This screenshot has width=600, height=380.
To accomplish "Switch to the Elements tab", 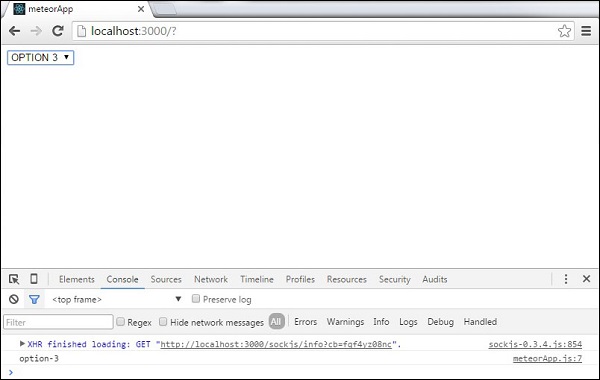I will coord(77,279).
